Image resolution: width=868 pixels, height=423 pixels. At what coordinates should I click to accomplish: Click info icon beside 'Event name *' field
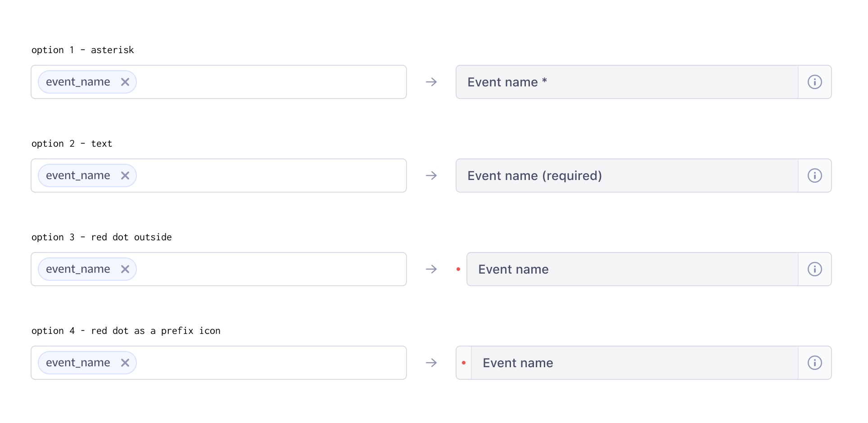tap(814, 82)
